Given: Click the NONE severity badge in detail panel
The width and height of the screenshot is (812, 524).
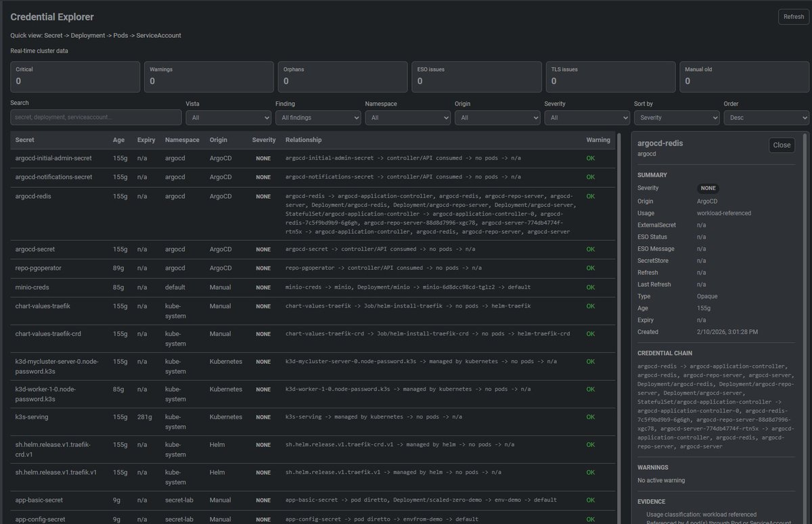Looking at the screenshot, I should tap(708, 189).
